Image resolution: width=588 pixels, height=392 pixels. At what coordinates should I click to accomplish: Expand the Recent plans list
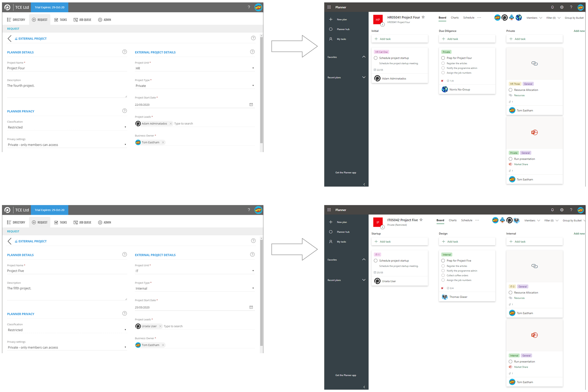[x=364, y=77]
